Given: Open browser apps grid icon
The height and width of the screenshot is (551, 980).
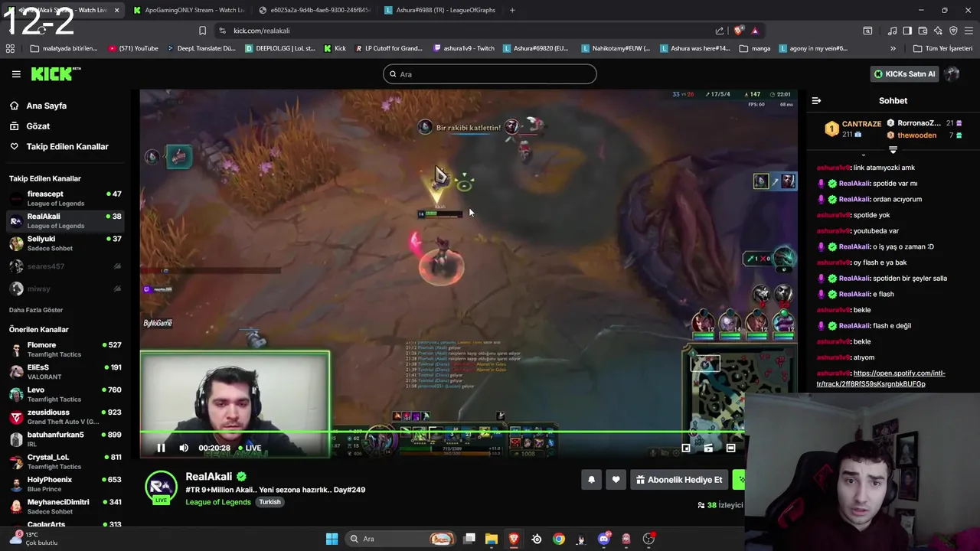Looking at the screenshot, I should pyautogui.click(x=10, y=48).
